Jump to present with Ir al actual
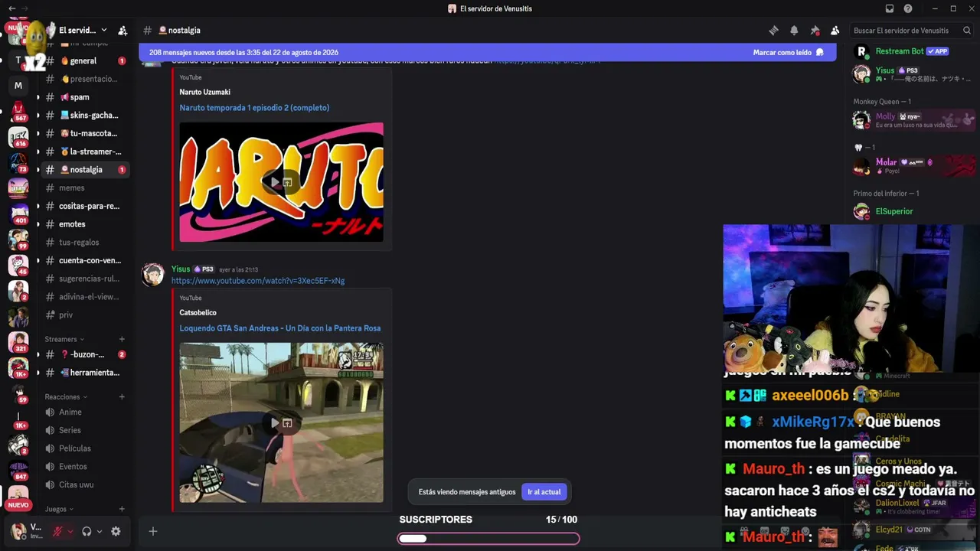The image size is (980, 551). tap(544, 492)
